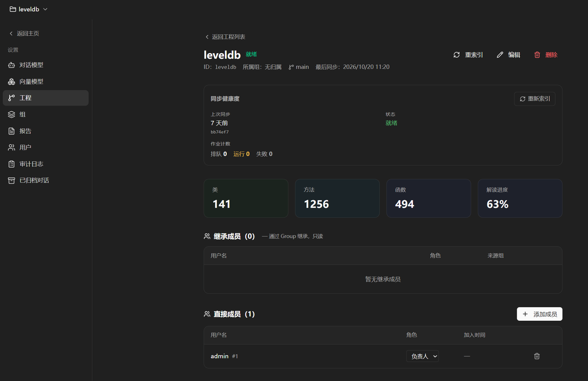
Task: Click the clipboard icon for 审计日志
Action: [x=12, y=164]
